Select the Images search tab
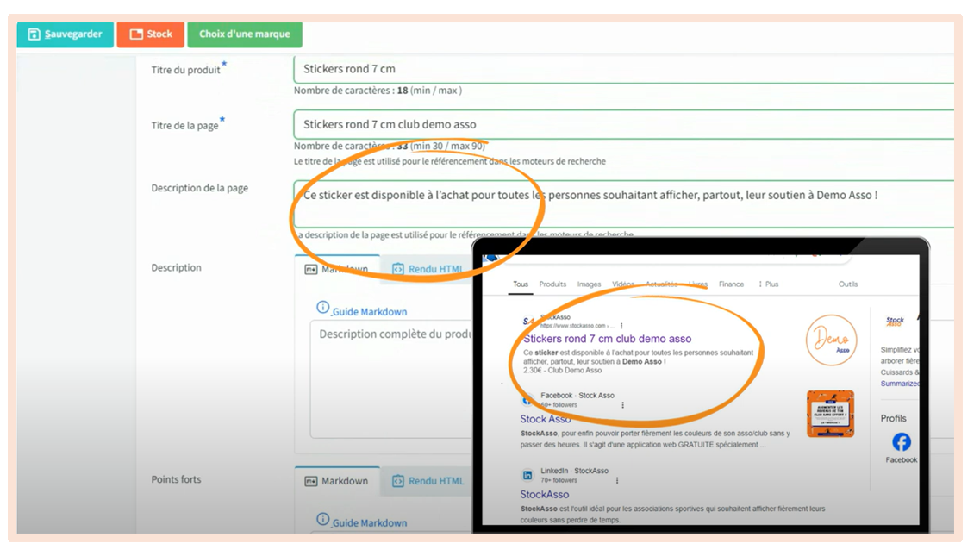Viewport: 980px width, 556px height. click(x=589, y=284)
